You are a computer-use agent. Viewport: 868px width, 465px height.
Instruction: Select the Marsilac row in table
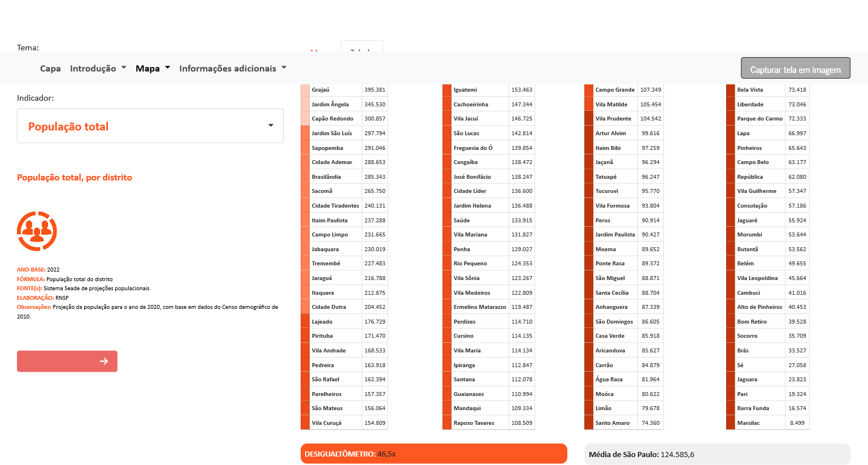[x=767, y=423]
